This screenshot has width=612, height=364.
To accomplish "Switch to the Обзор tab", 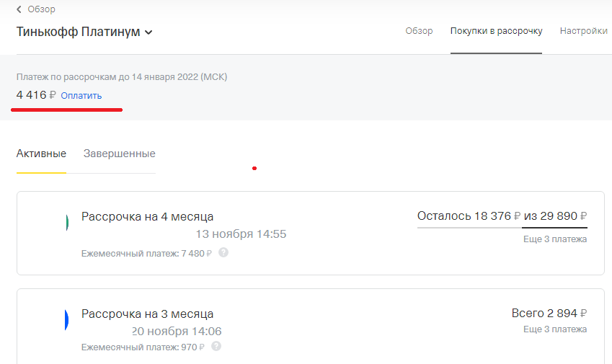I will coord(419,31).
